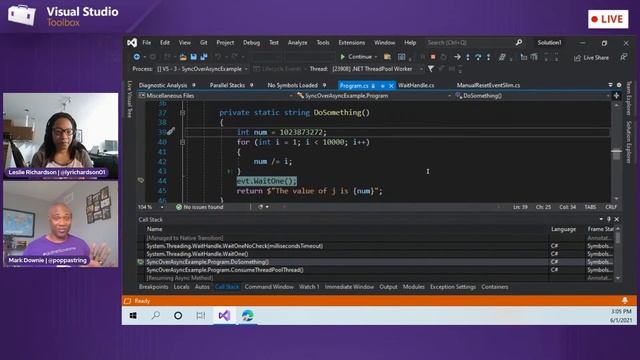Screen dimensions: 640x360
Task: Switch to the No Symbols Loaded tab
Action: pyautogui.click(x=292, y=85)
